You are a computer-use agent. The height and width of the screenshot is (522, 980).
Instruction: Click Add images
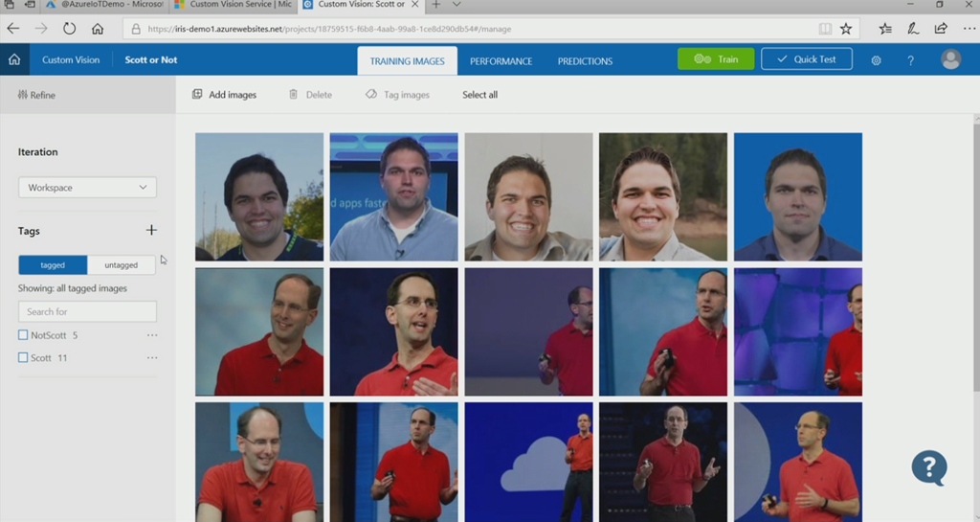[x=224, y=95]
